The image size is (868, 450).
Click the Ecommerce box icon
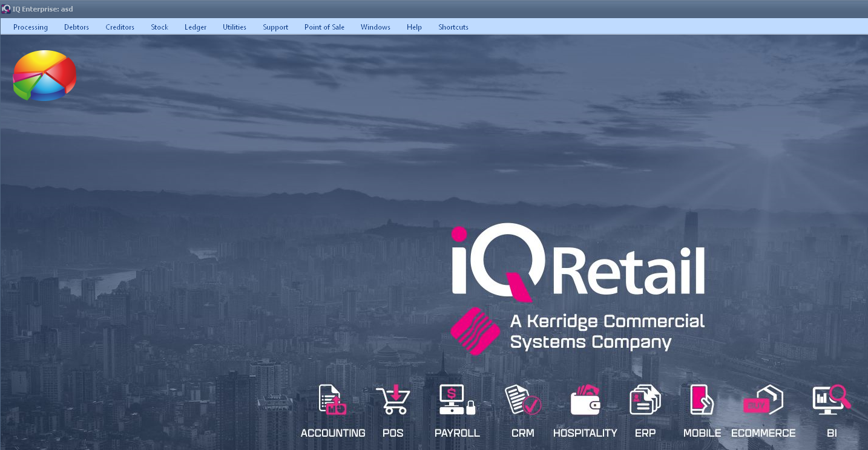[763, 400]
